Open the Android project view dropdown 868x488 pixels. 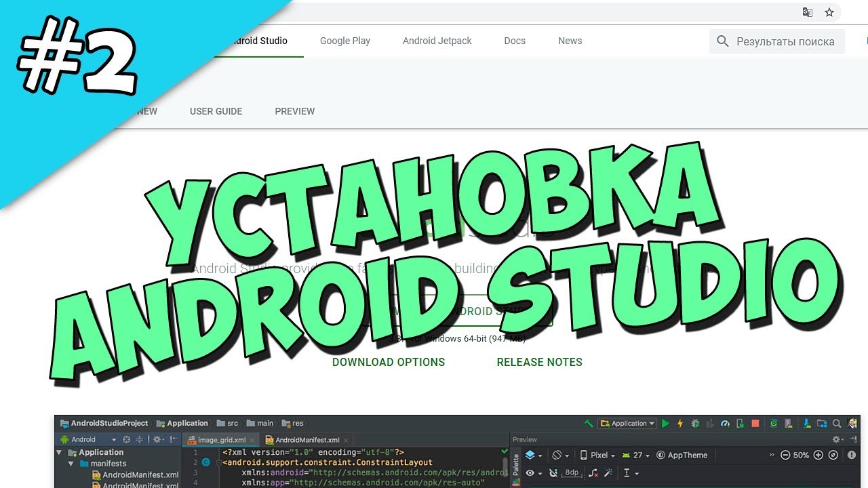click(88, 439)
